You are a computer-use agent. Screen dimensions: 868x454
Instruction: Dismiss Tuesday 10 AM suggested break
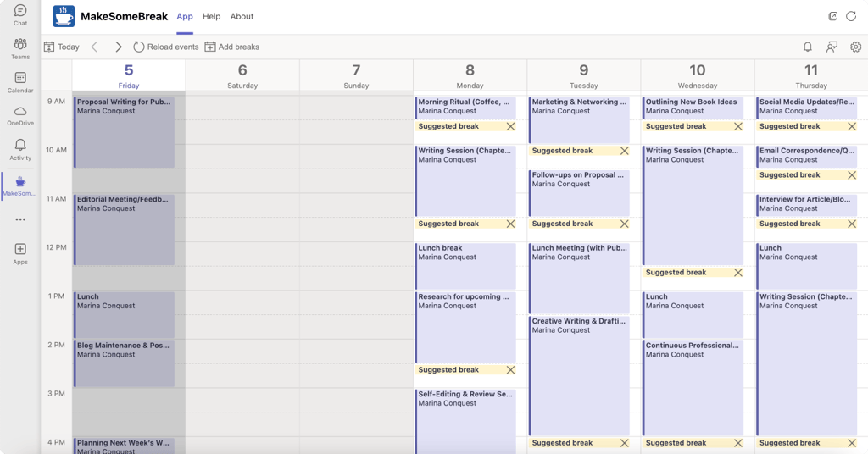pos(625,151)
